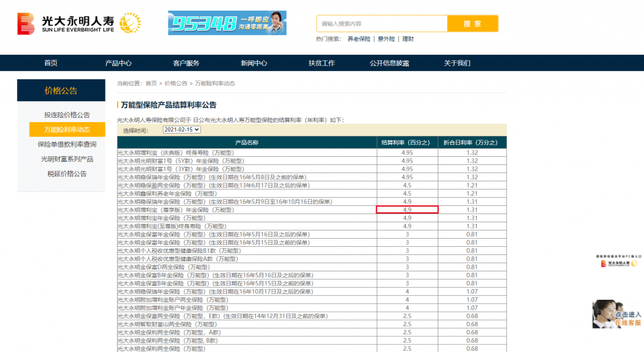Click 价格公告 in the breadcrumb

pos(176,83)
